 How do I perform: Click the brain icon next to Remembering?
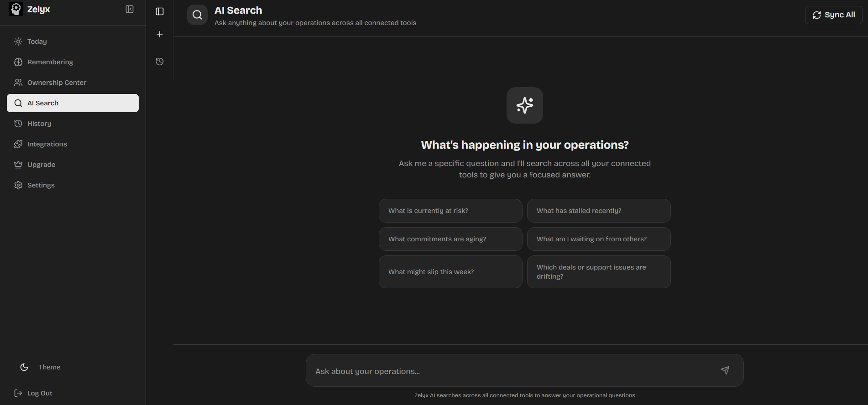click(18, 62)
